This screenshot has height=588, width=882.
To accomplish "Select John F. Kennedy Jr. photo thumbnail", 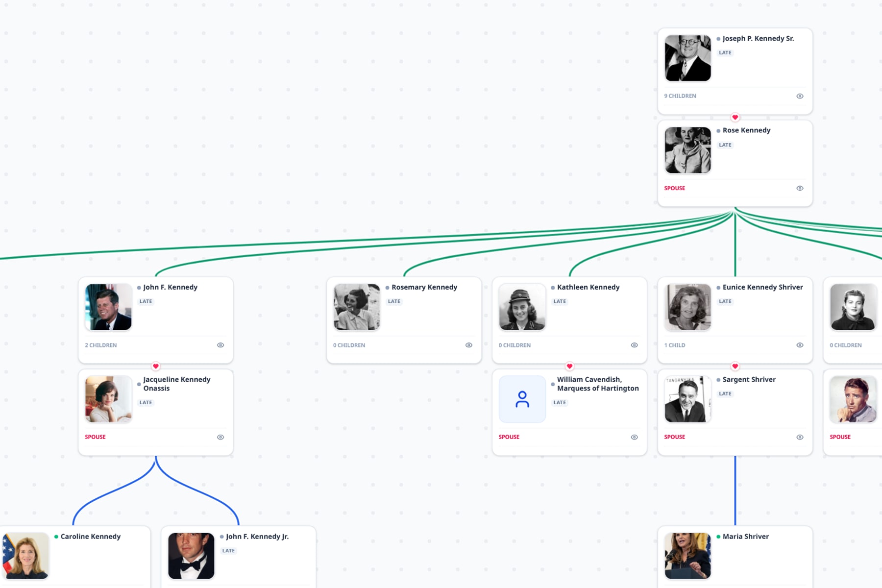I will [x=191, y=556].
